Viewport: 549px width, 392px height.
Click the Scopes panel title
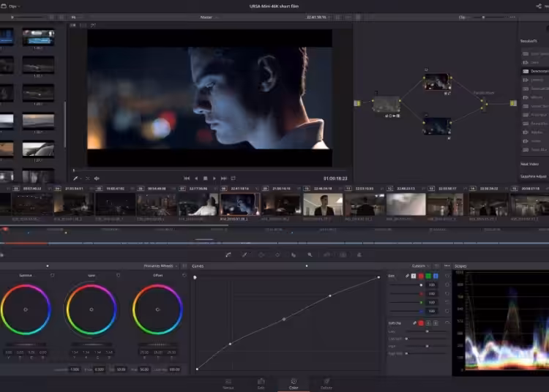tap(460, 266)
